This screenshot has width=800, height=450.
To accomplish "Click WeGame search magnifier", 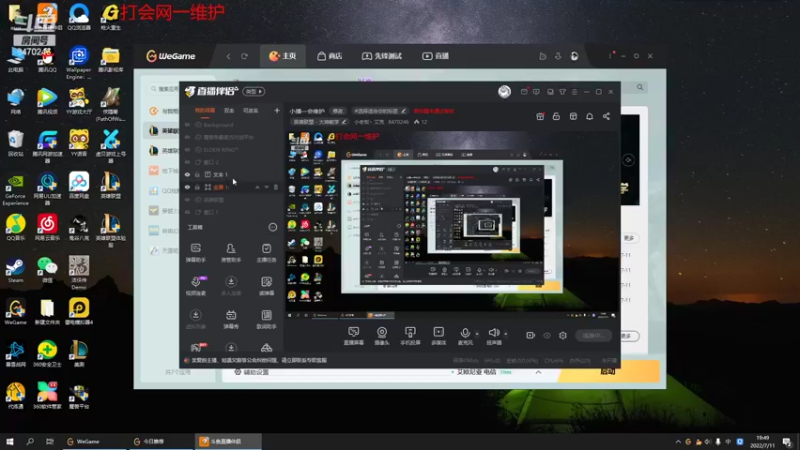I will [640, 87].
